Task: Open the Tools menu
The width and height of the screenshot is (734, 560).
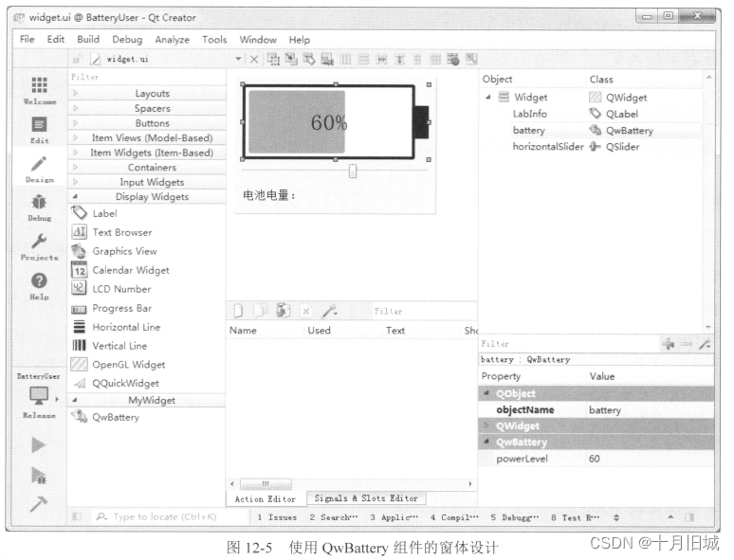Action: tap(214, 40)
